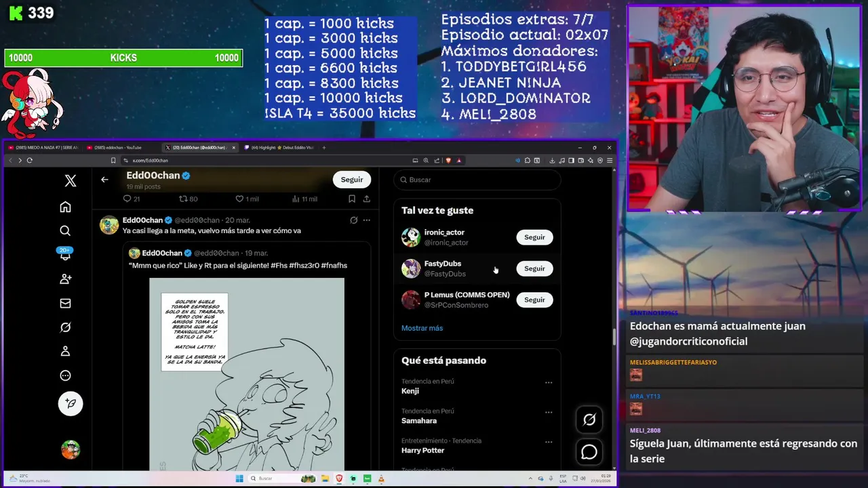Open quoted post hashtag #Fhs
This screenshot has width=868, height=488.
(x=278, y=265)
